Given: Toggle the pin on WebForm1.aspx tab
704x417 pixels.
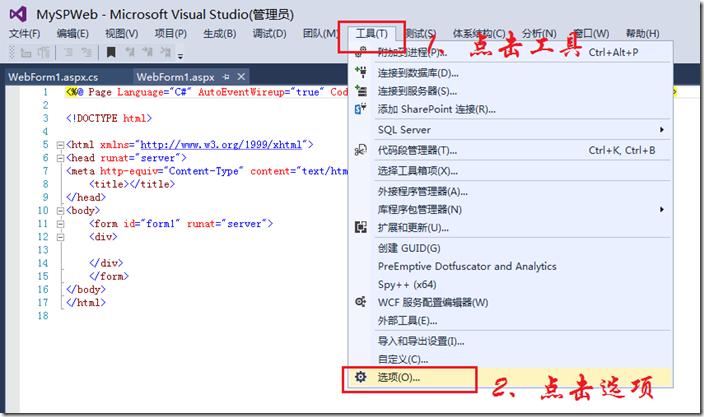Looking at the screenshot, I should pos(226,77).
